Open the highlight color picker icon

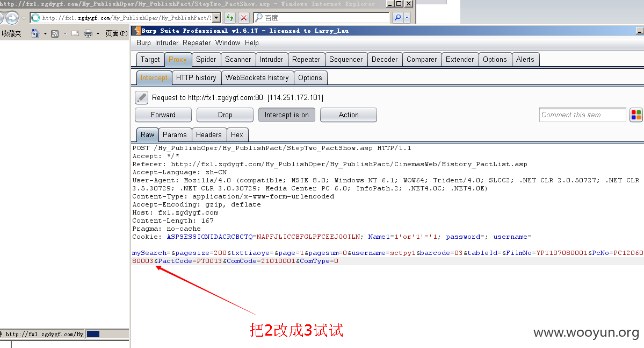coord(636,115)
